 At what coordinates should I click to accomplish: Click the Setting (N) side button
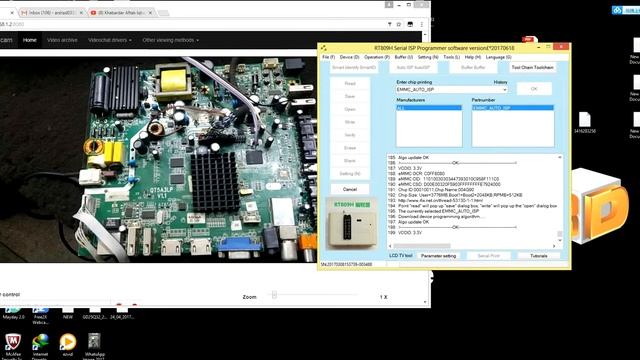[x=350, y=173]
